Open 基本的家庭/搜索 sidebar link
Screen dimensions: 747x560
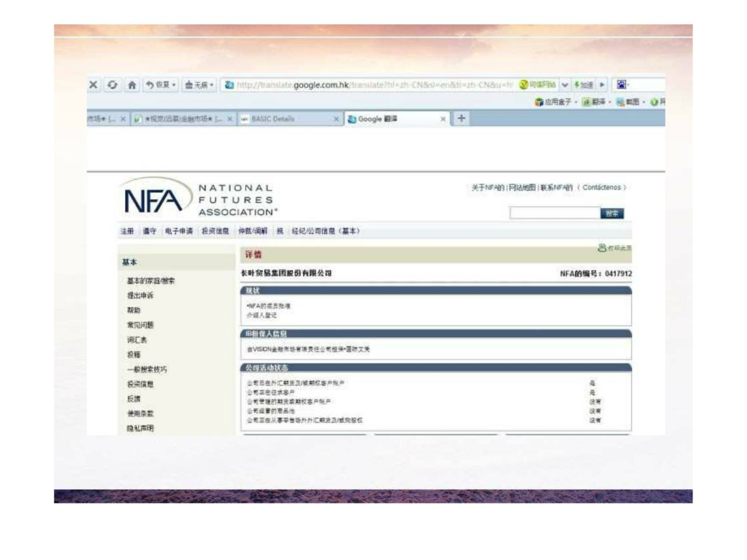151,281
